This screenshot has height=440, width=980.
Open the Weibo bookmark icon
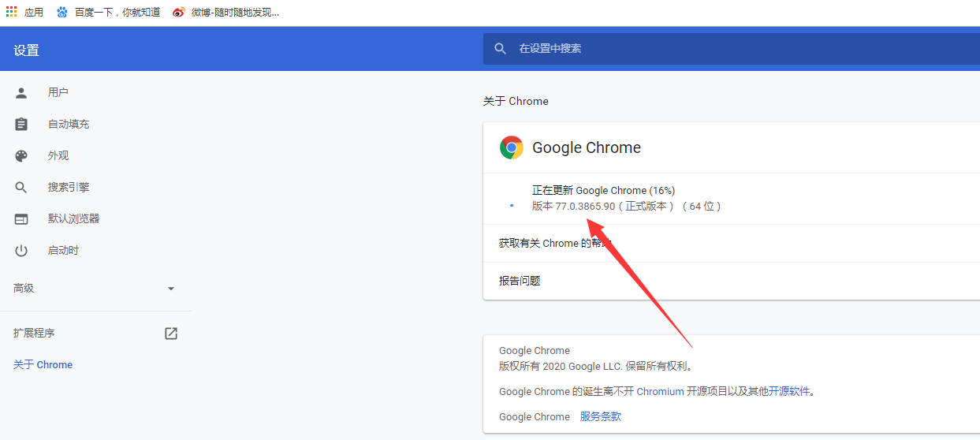click(179, 12)
